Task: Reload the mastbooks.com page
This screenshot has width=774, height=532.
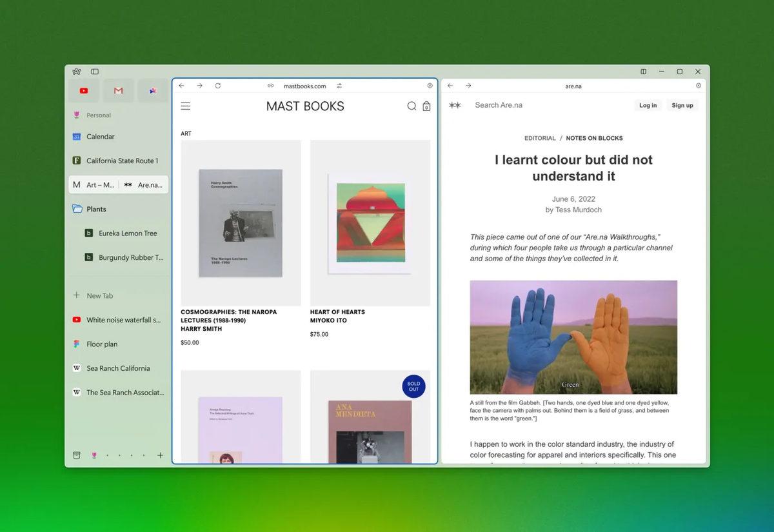Action: pos(217,85)
